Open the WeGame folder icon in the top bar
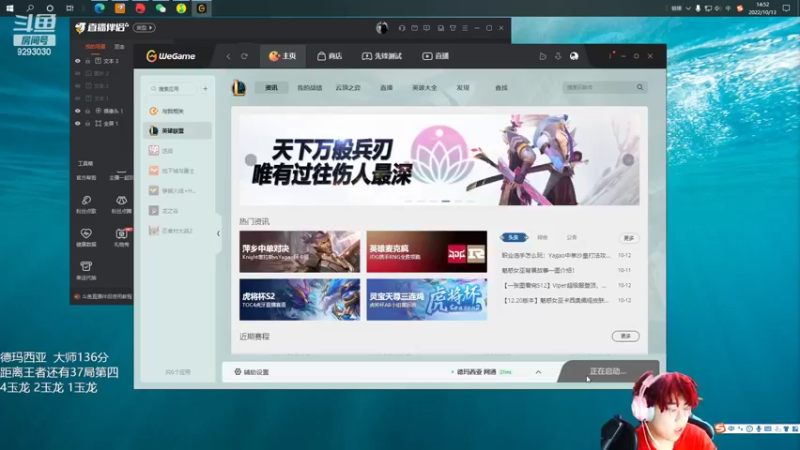This screenshot has width=800, height=450. [x=543, y=56]
